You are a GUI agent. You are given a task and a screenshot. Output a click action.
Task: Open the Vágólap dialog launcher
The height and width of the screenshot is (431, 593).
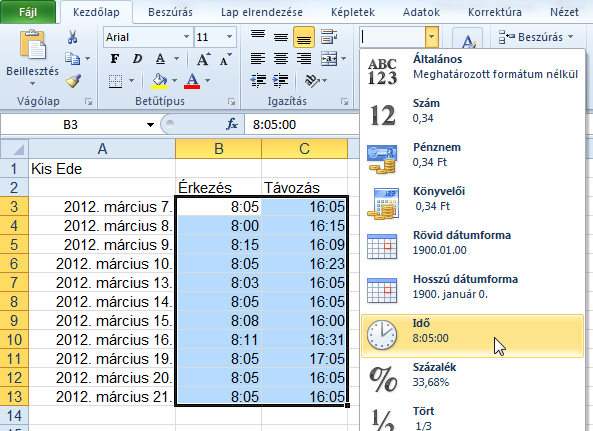[88, 101]
